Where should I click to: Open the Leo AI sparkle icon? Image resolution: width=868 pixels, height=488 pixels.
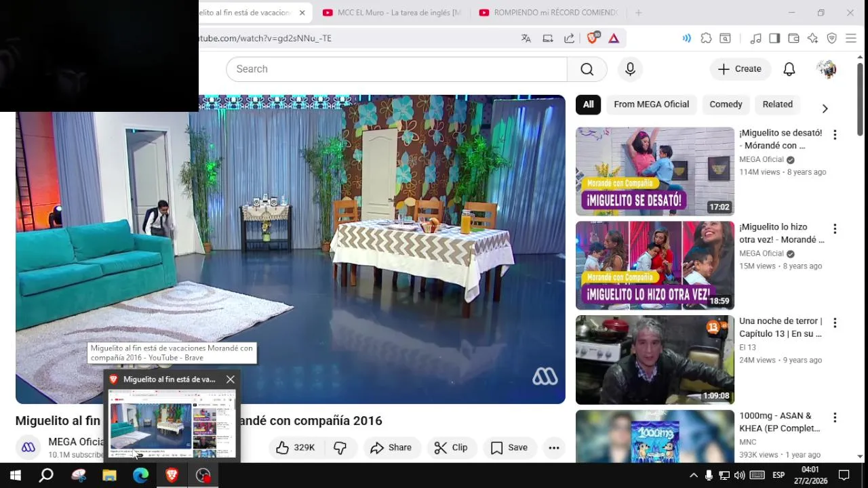click(812, 39)
